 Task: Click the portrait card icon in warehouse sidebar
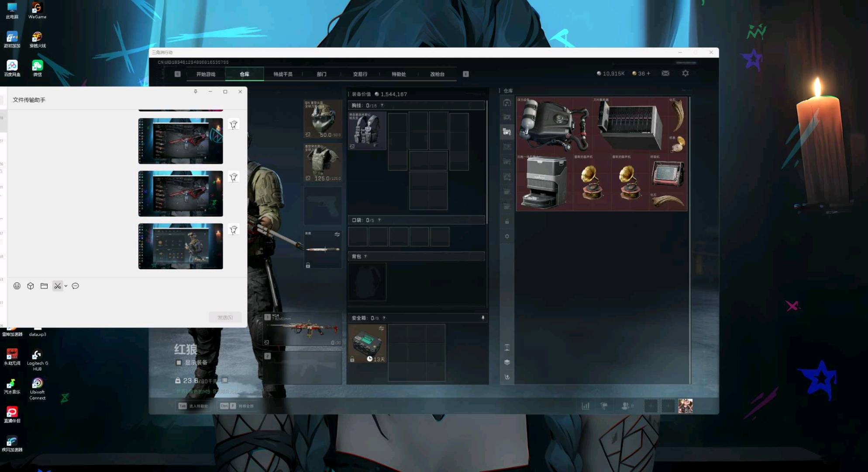pyautogui.click(x=507, y=347)
